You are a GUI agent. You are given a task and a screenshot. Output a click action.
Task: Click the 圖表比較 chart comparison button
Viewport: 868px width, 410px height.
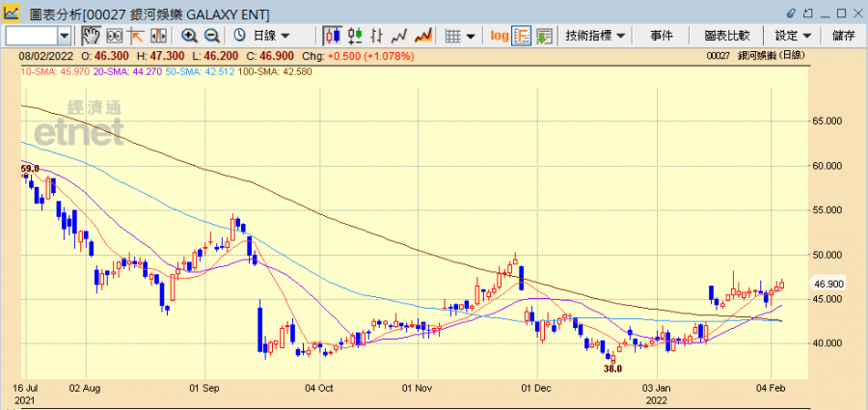coord(727,36)
